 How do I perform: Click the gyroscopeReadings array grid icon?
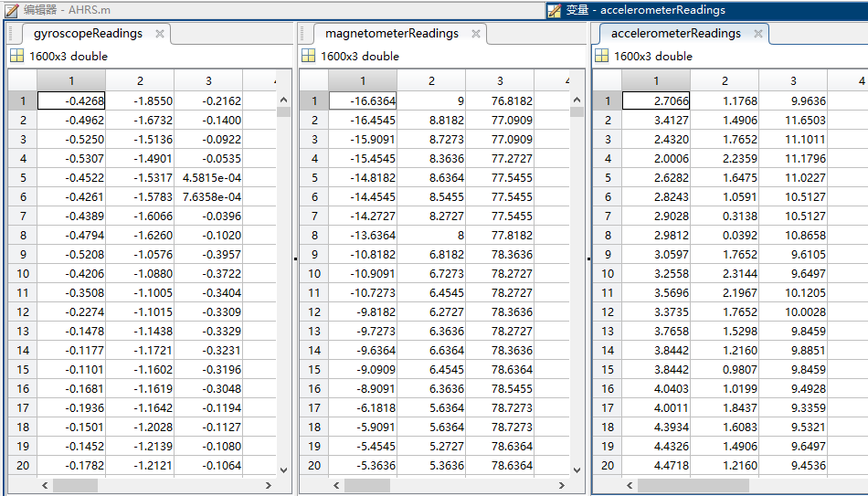(x=17, y=56)
